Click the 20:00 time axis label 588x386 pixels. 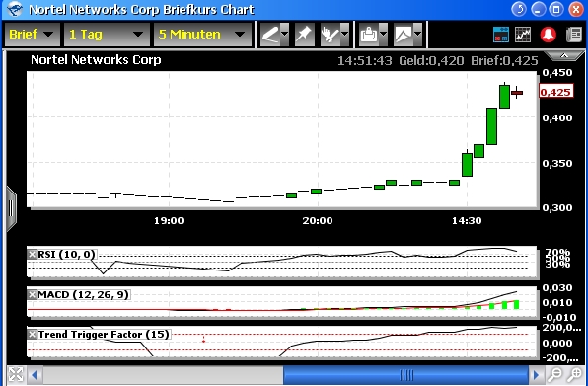point(318,220)
